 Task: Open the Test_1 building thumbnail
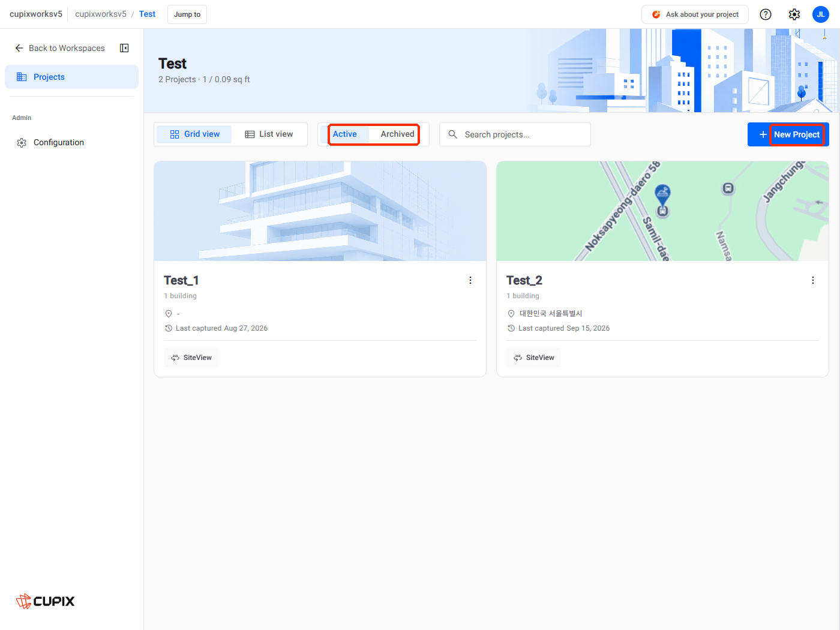pyautogui.click(x=320, y=211)
